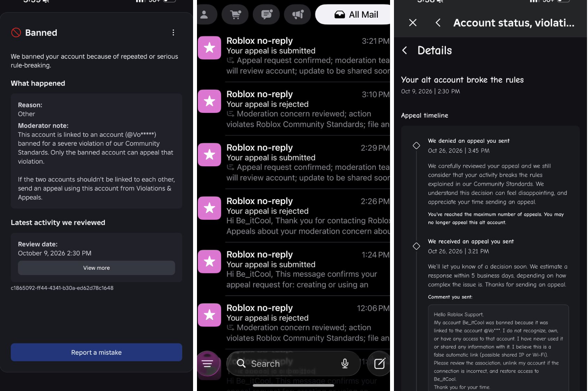
Task: Click the 'October 9, 2026 2:30 PM' review date
Action: tap(55, 253)
